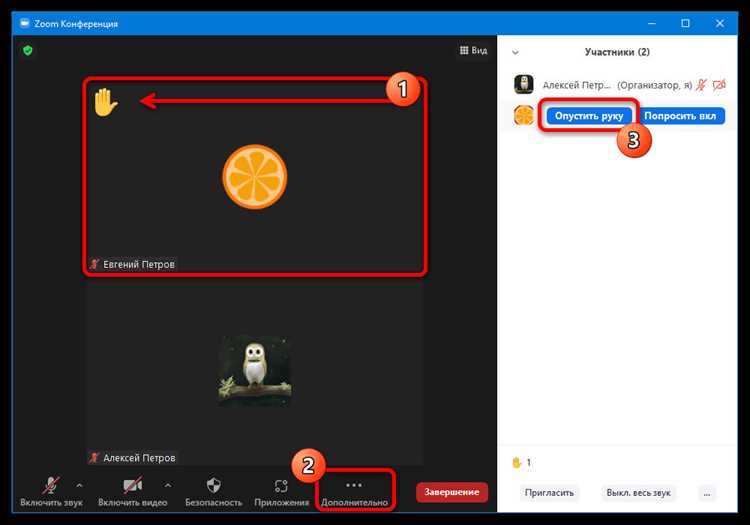Collapse the Participants panel chevron

pyautogui.click(x=515, y=52)
